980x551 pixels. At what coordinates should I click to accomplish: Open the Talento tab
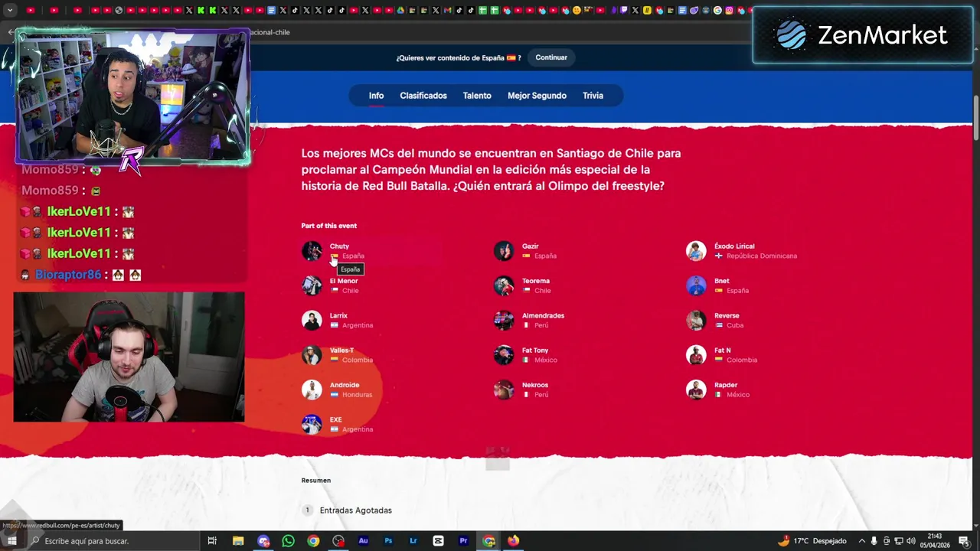(477, 96)
